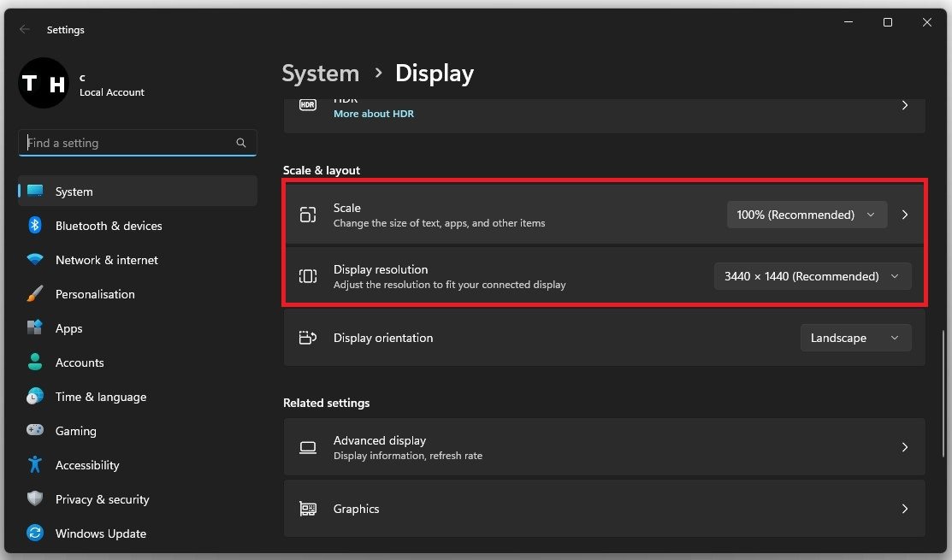Click the Network & internet Wi-Fi icon
952x560 pixels.
coord(35,260)
